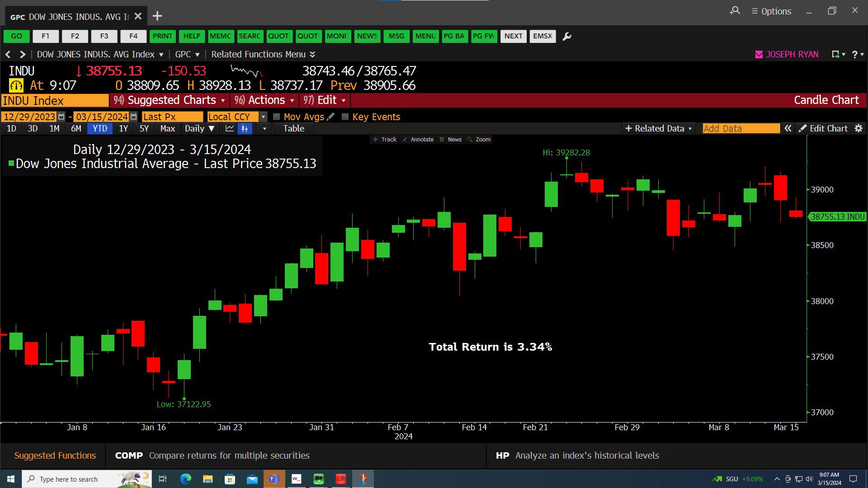Expand the GPC function dropdown

click(x=198, y=55)
